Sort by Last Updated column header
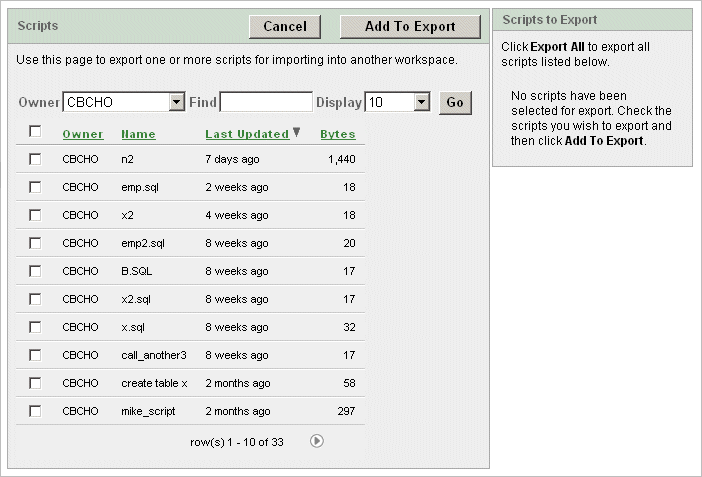The width and height of the screenshot is (702, 477). pyautogui.click(x=246, y=134)
